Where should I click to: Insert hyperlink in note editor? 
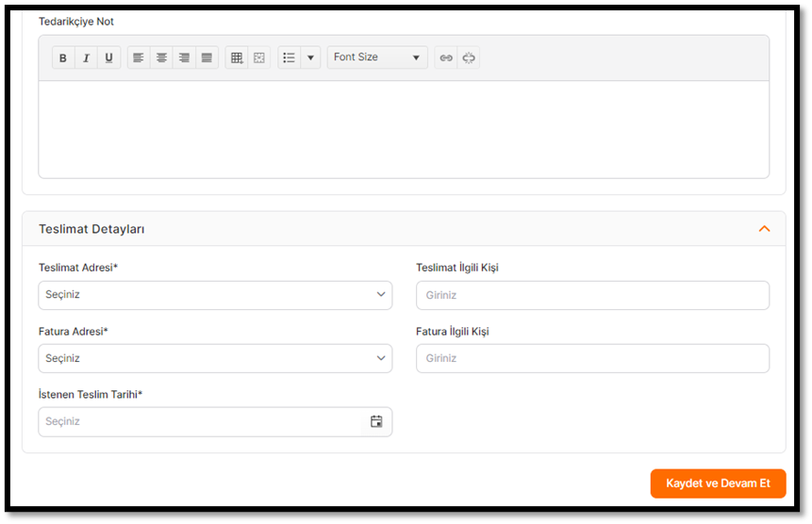(x=446, y=57)
